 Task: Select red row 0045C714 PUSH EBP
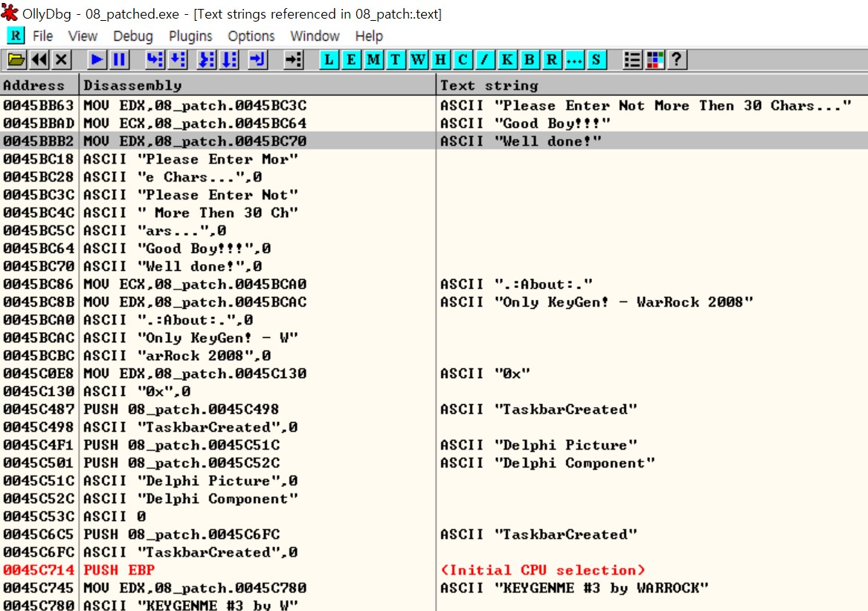pyautogui.click(x=434, y=569)
